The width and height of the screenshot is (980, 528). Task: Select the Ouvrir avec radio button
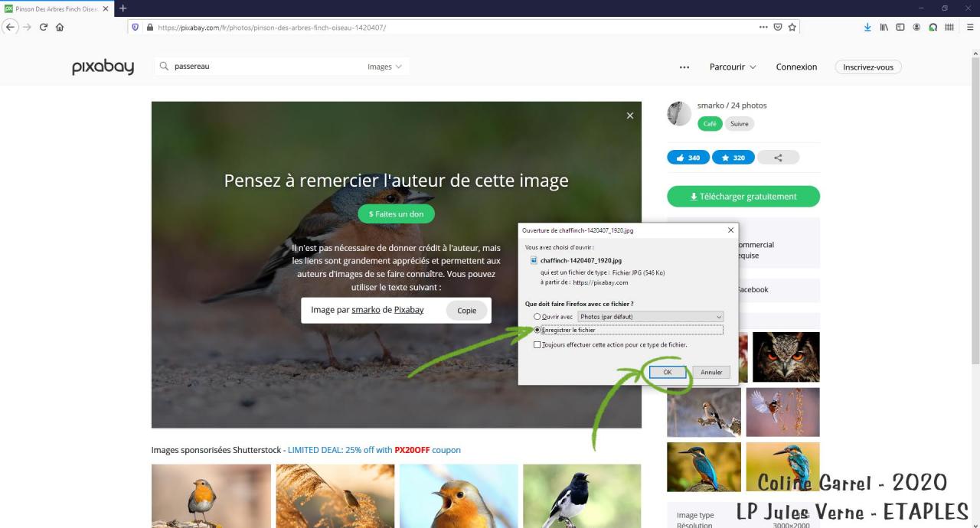[537, 317]
